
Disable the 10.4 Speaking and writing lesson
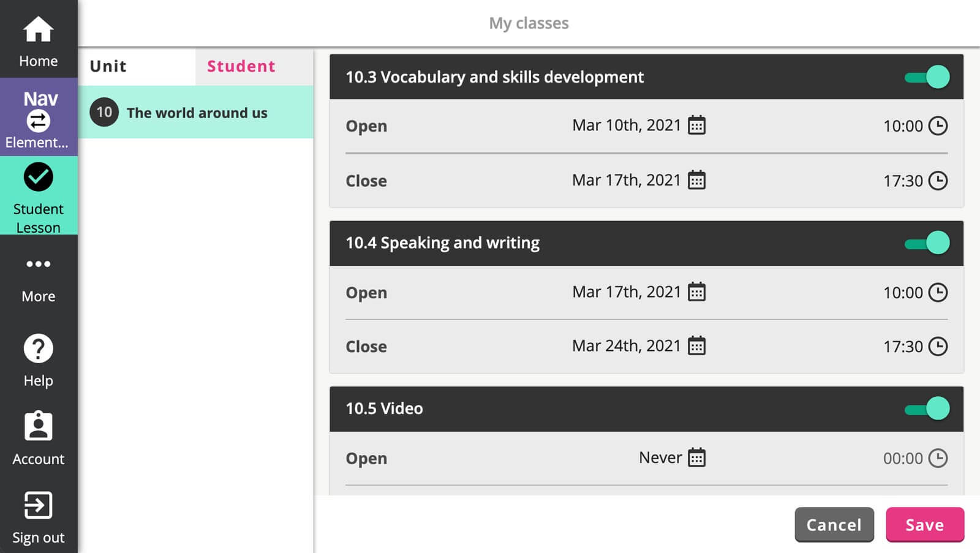click(x=927, y=243)
